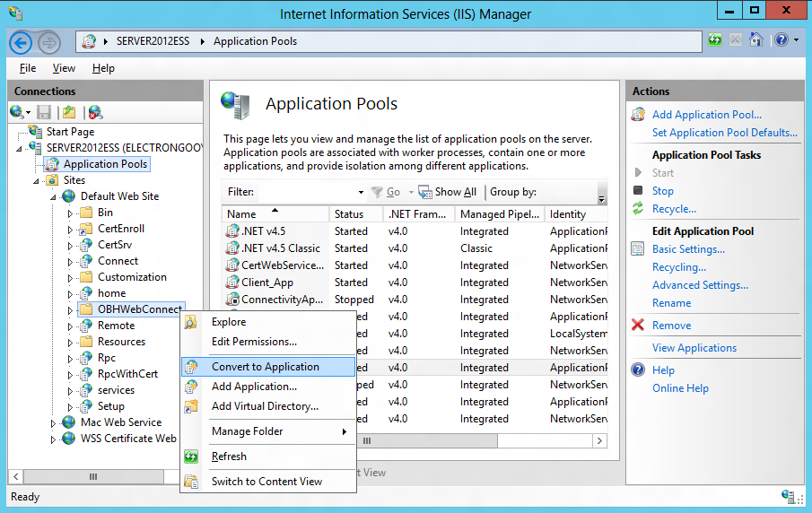812x513 pixels.
Task: Click the green Refresh Page icon in address bar
Action: coord(715,39)
